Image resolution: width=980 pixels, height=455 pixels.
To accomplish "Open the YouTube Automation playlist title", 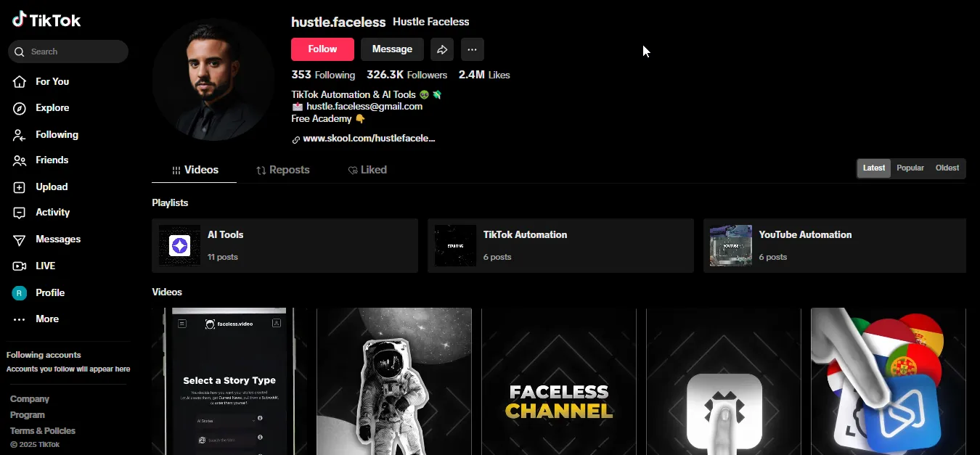I will tap(805, 235).
